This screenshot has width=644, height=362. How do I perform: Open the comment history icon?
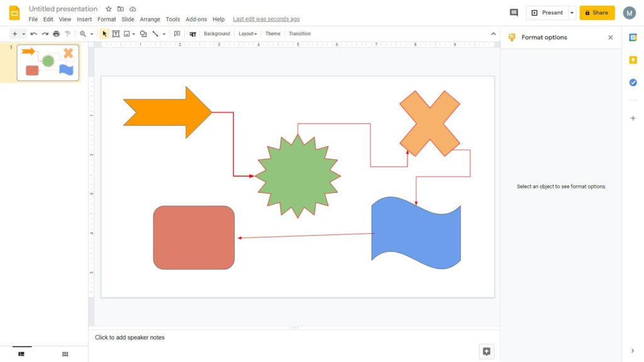click(514, 13)
